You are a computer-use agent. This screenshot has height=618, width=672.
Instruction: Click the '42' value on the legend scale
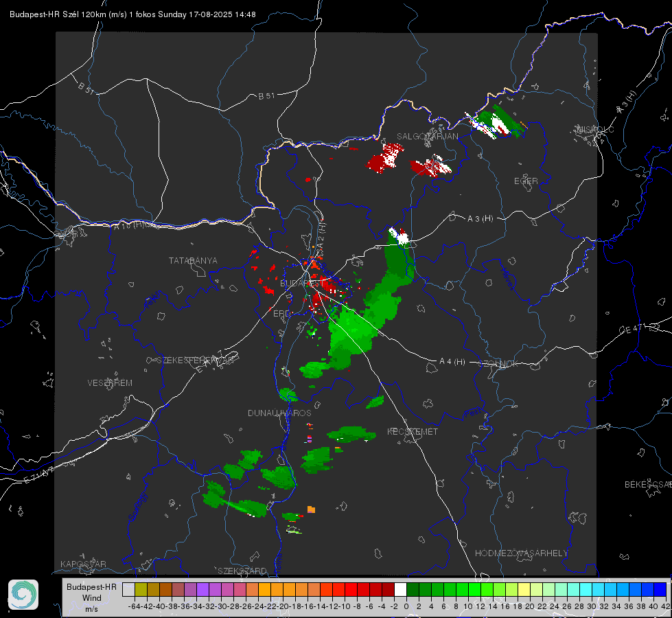[665, 606]
